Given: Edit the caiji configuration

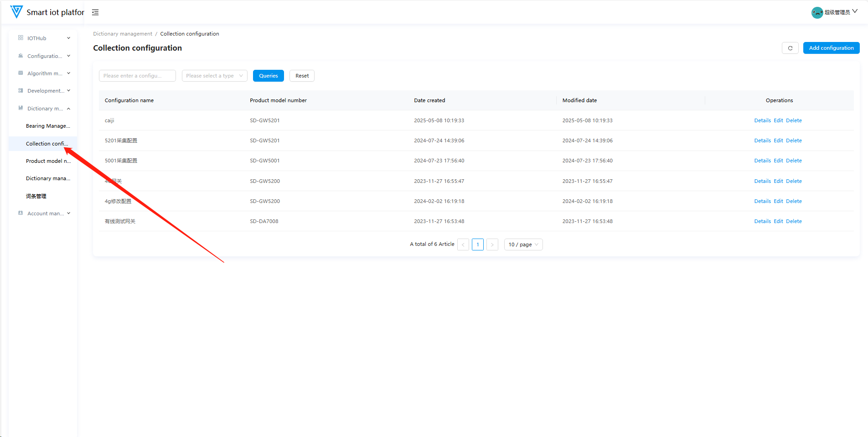Looking at the screenshot, I should tap(778, 120).
